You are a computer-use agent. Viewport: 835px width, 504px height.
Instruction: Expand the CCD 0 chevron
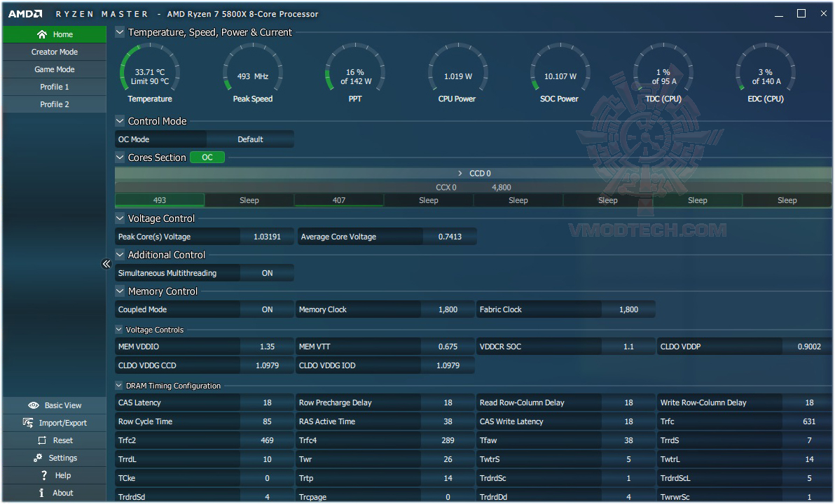click(460, 174)
